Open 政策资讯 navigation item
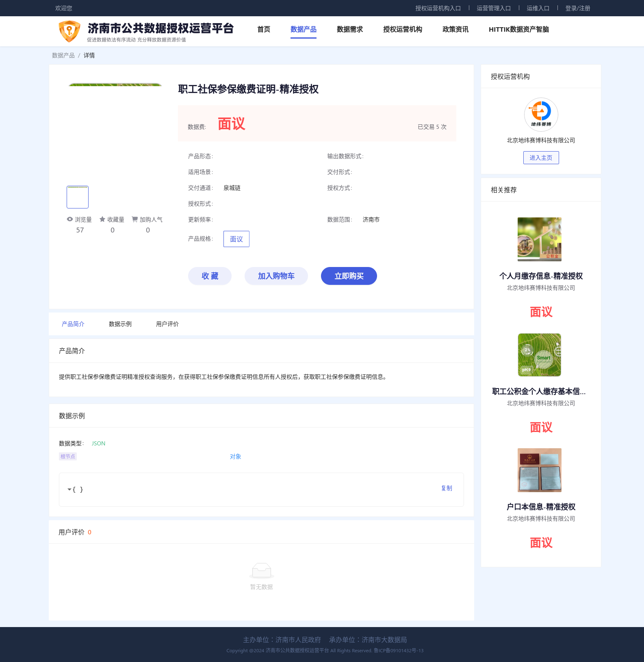The width and height of the screenshot is (644, 662). tap(455, 29)
